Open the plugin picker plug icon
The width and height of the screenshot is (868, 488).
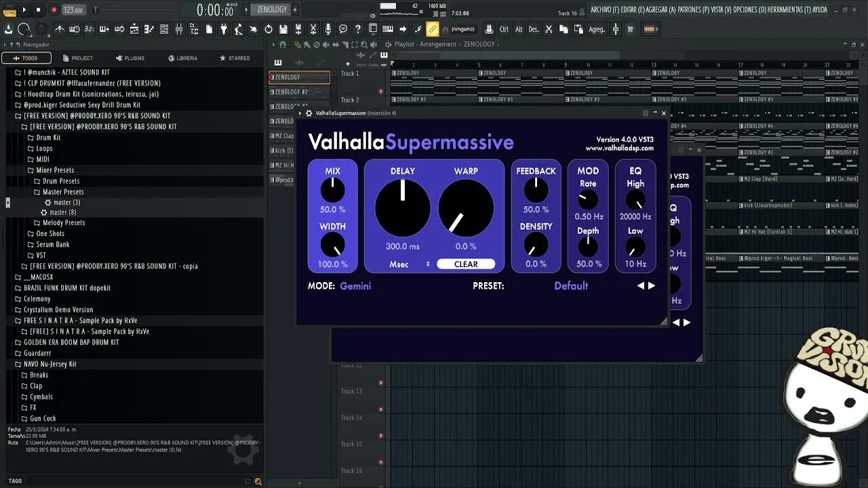pyautogui.click(x=224, y=29)
